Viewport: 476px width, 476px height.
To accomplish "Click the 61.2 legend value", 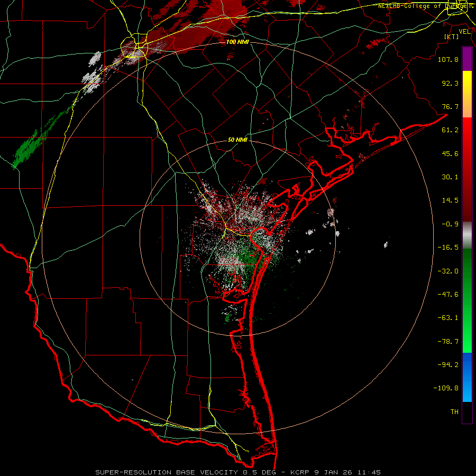I will click(450, 130).
